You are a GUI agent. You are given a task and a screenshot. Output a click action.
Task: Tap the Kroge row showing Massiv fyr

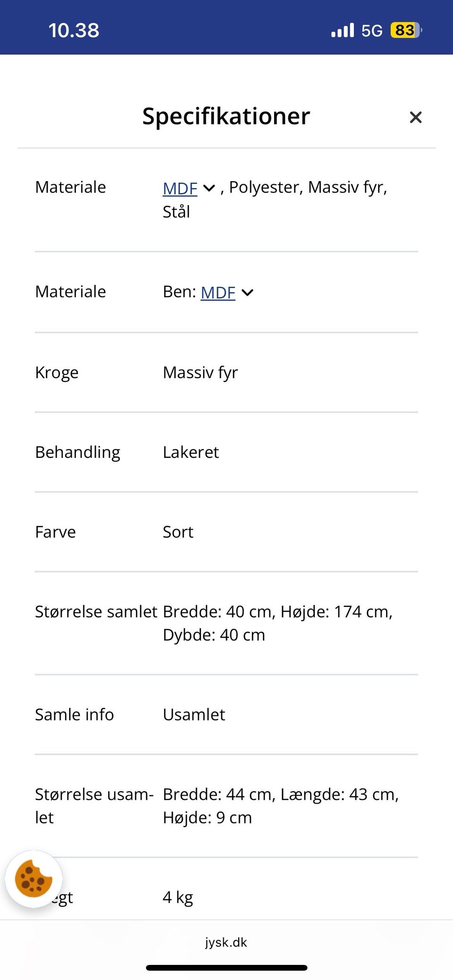pos(201,372)
